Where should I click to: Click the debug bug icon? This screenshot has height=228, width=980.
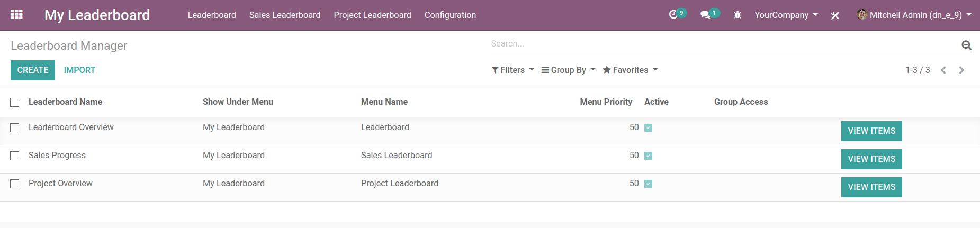(x=738, y=15)
